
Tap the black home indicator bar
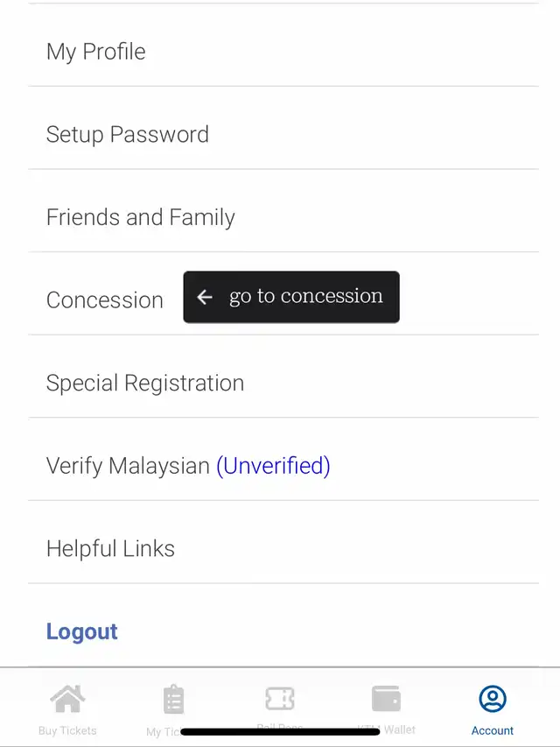click(280, 731)
